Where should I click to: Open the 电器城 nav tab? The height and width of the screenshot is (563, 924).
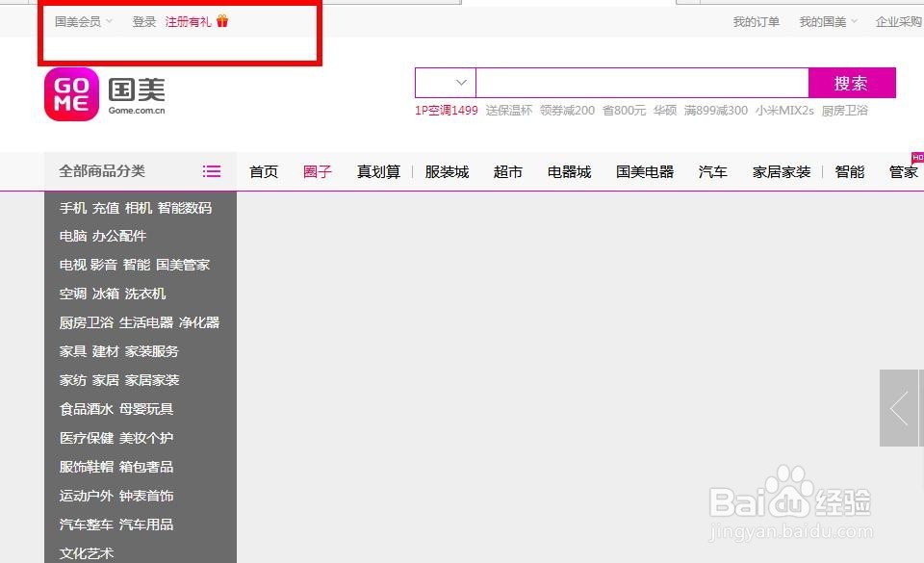[569, 172]
